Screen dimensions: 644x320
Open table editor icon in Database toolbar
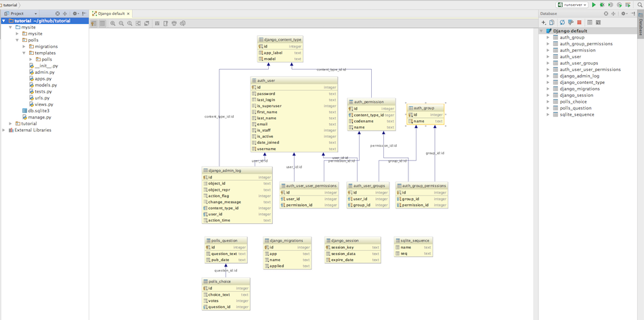[x=590, y=22]
